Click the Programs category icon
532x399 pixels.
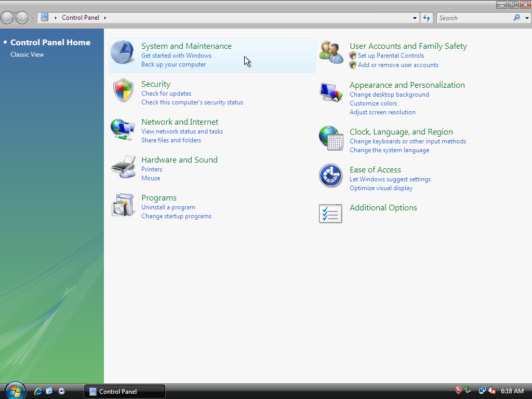[123, 205]
